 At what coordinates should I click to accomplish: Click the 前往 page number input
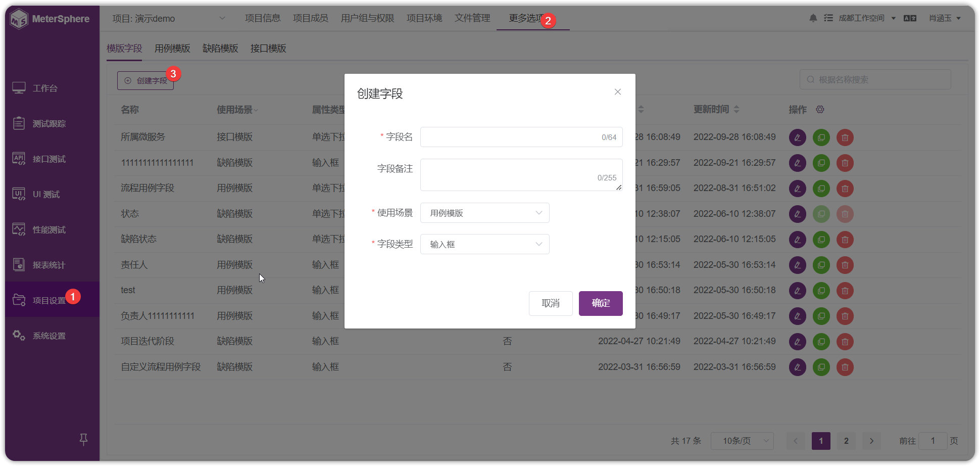[x=933, y=441]
